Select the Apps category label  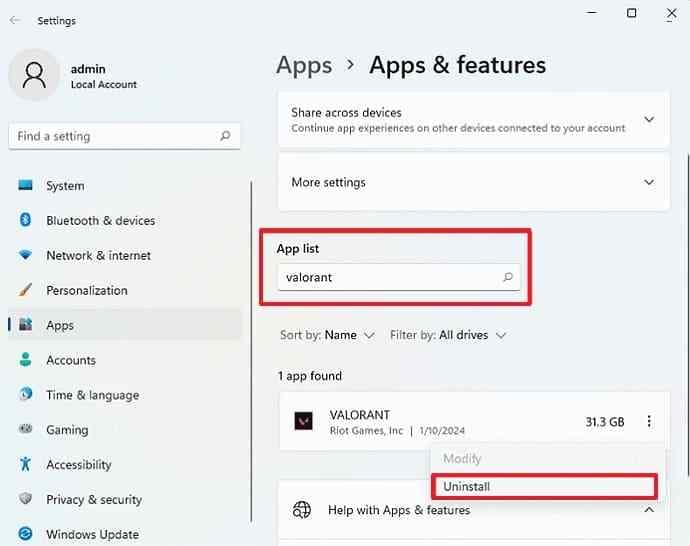click(60, 326)
